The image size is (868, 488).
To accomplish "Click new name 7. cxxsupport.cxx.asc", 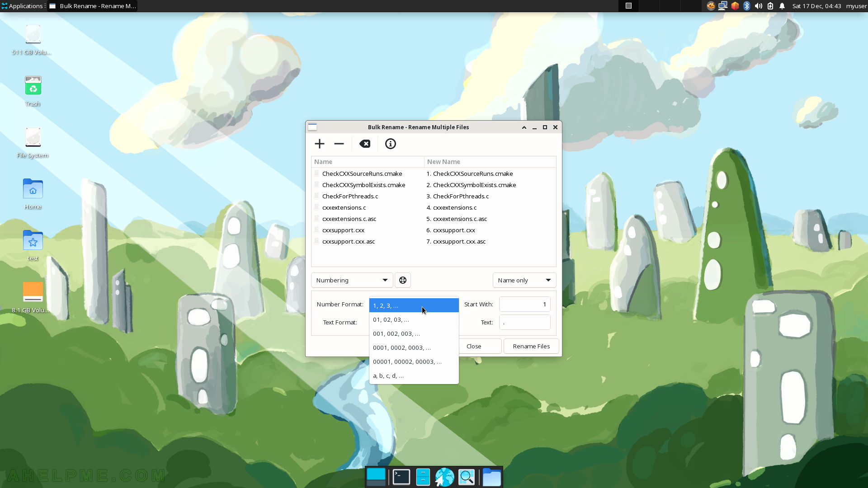I will point(456,241).
